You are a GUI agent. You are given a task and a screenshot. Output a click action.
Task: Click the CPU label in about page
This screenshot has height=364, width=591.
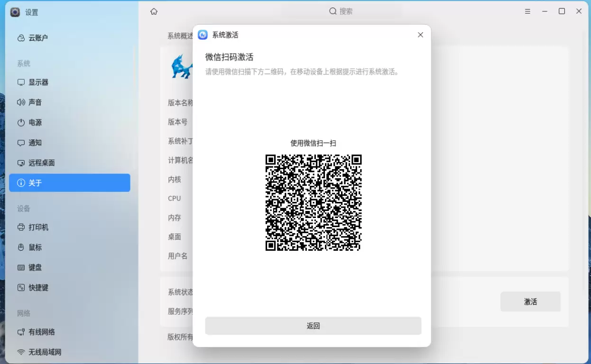point(175,198)
